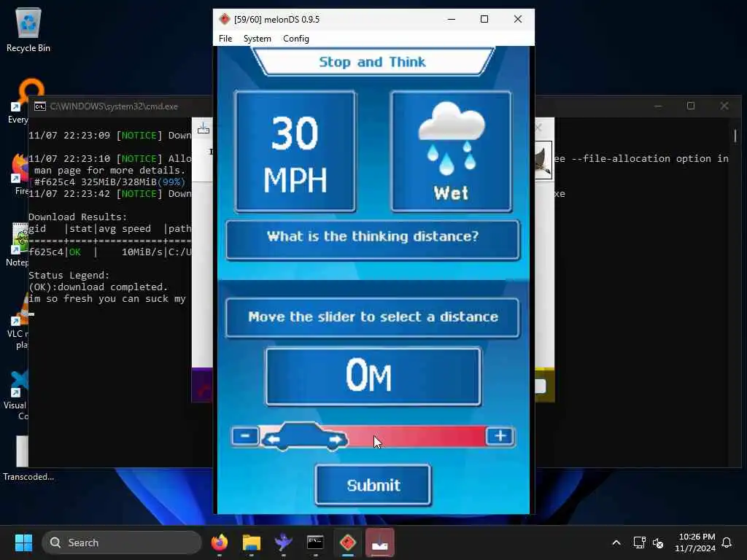Maximize the cmd.exe window
This screenshot has width=747, height=560.
tap(691, 106)
